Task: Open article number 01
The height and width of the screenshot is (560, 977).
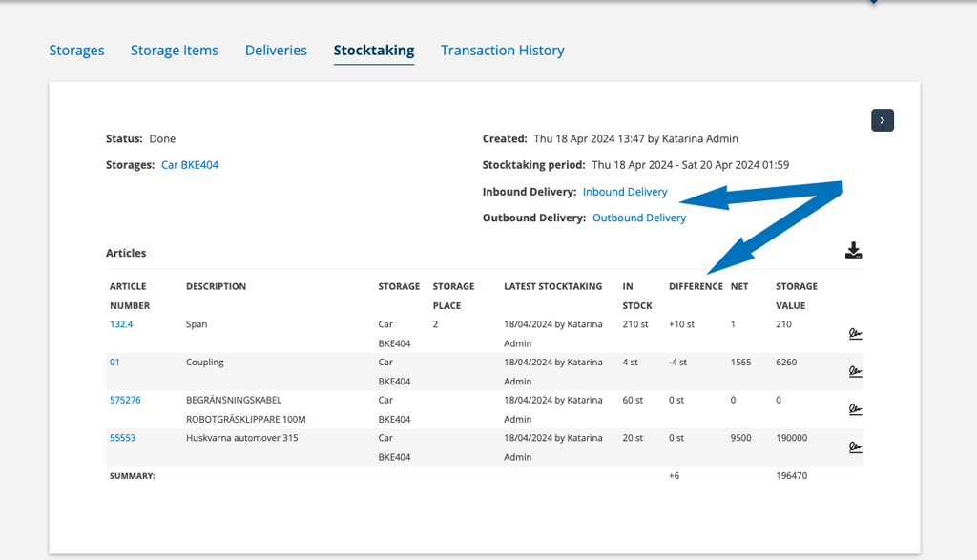Action: [x=114, y=363]
